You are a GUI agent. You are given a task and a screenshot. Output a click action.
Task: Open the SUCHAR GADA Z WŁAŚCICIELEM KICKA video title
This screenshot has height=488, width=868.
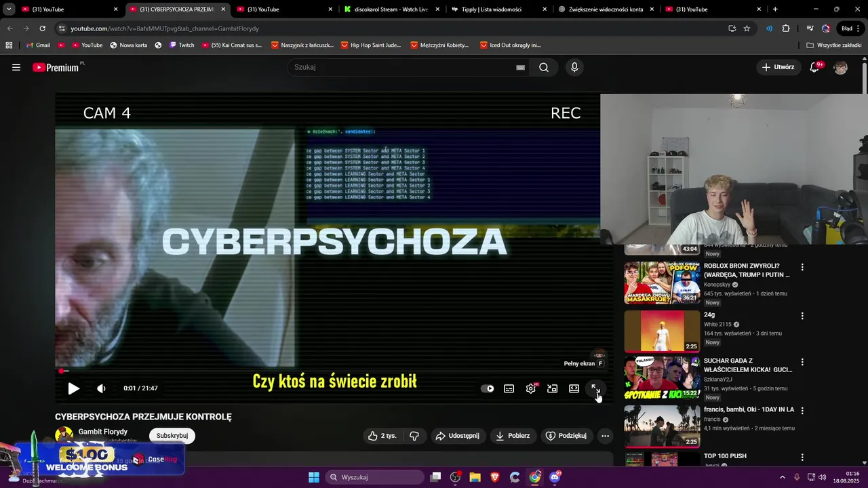click(748, 365)
